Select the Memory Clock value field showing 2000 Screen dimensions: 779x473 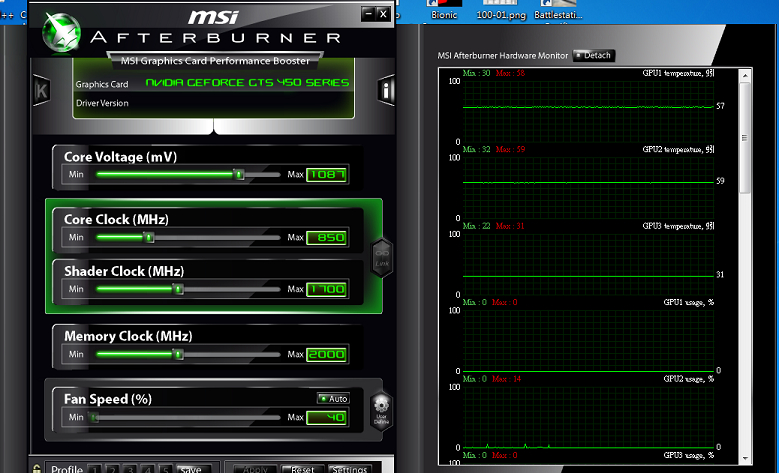pos(326,355)
